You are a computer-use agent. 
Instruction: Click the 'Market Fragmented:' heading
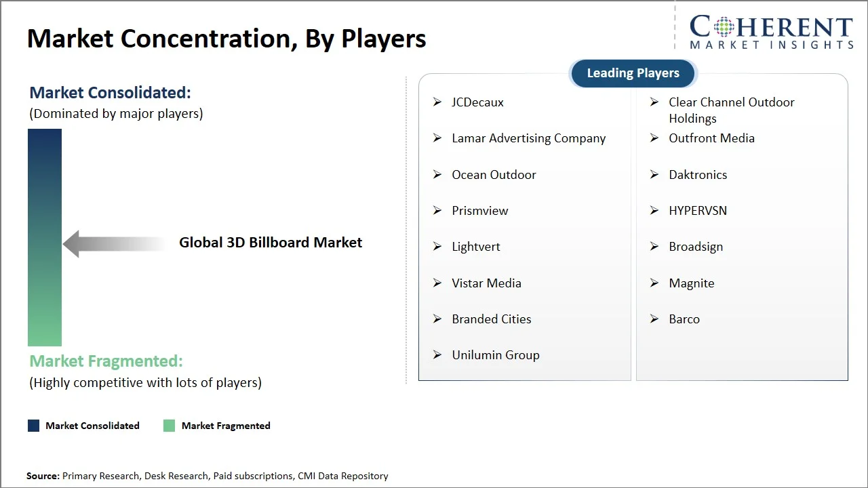click(x=106, y=361)
